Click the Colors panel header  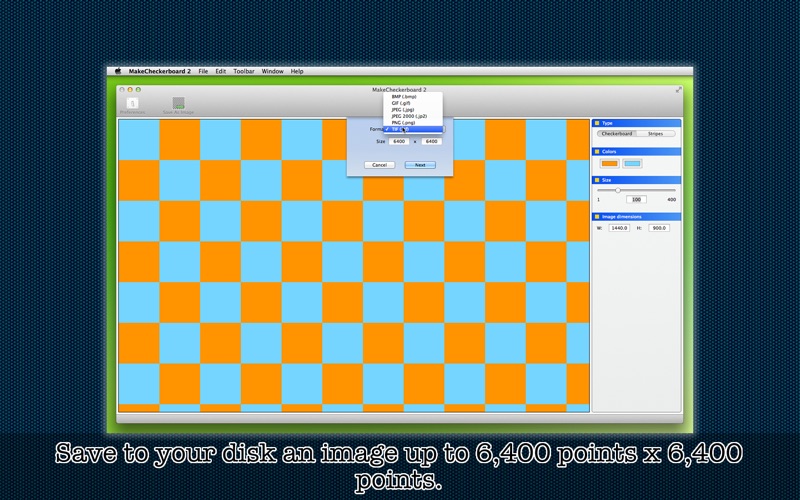pyautogui.click(x=636, y=152)
